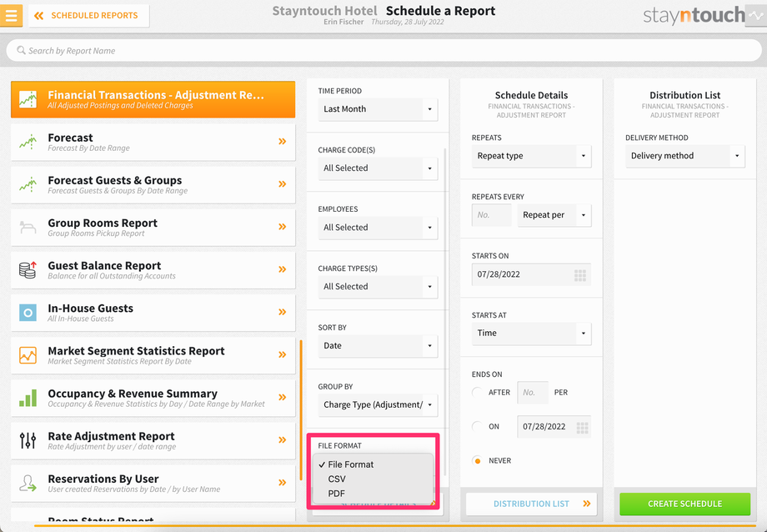
Task: Click the double arrow on Forecast Guests & Groups
Action: 283,184
